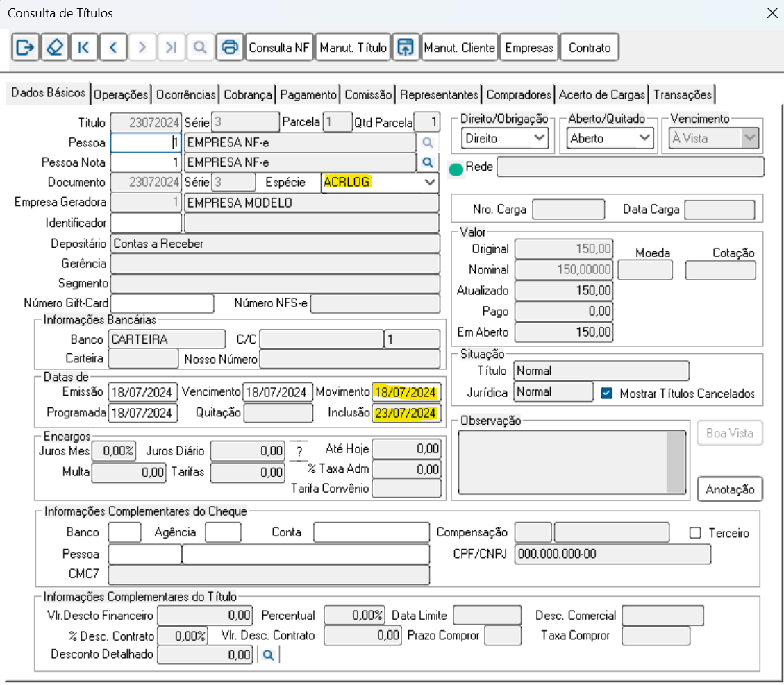Image resolution: width=784 pixels, height=685 pixels.
Task: Open the Comissão tab
Action: click(x=369, y=94)
